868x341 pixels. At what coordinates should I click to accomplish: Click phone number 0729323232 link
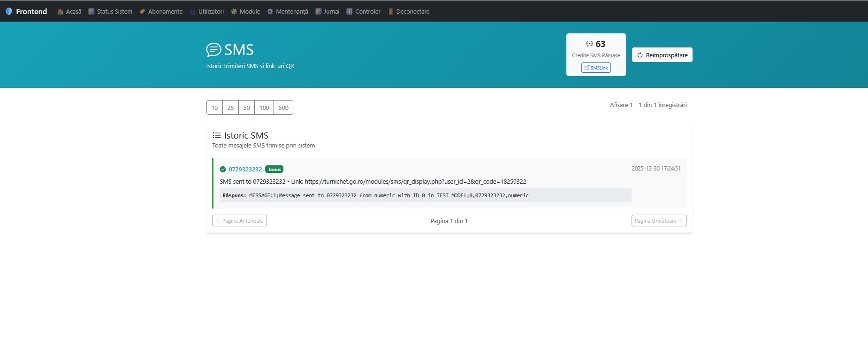pos(245,169)
